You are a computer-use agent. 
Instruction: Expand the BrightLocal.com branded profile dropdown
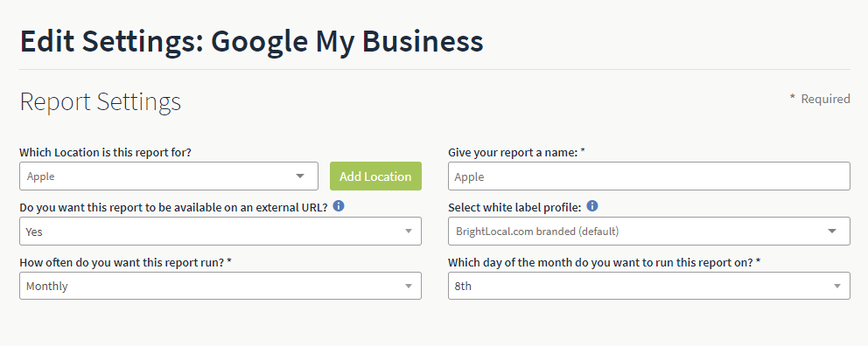click(648, 231)
